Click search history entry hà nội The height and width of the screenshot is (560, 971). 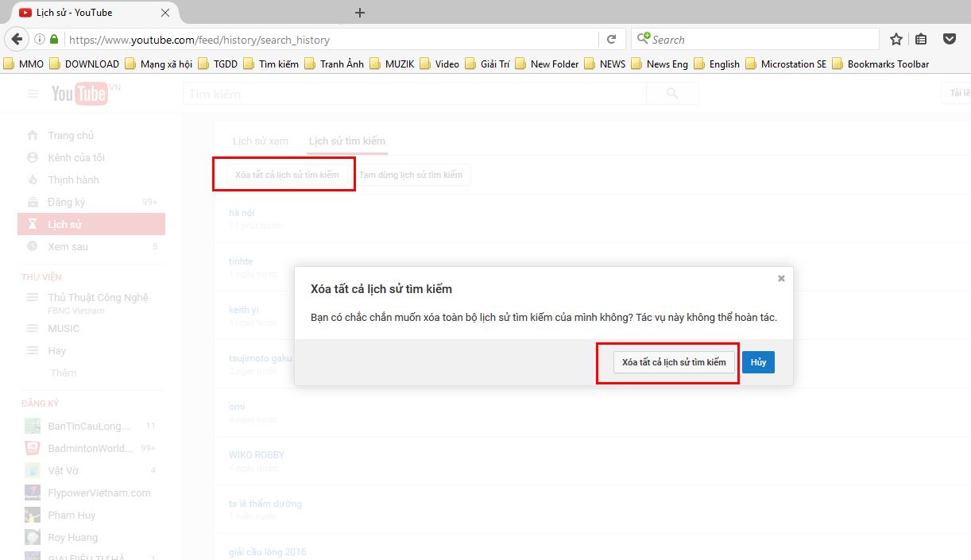pyautogui.click(x=242, y=212)
